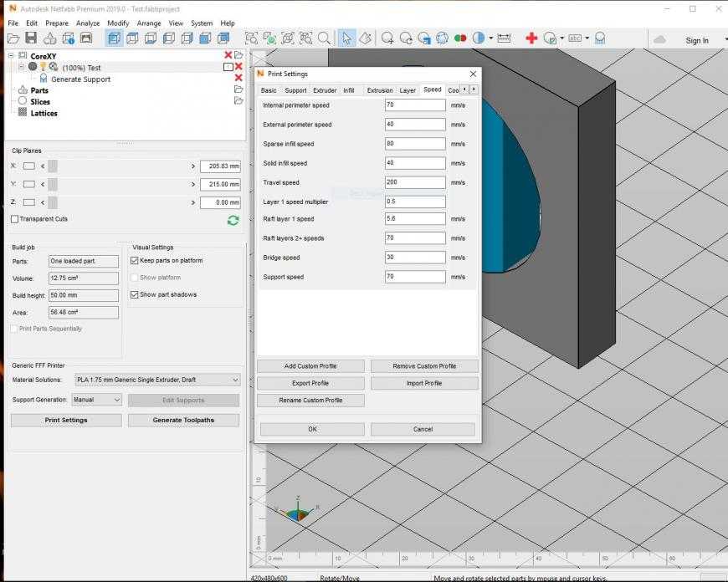This screenshot has width=728, height=582.
Task: Click the support generation icon in the toolbar
Action: click(x=600, y=38)
